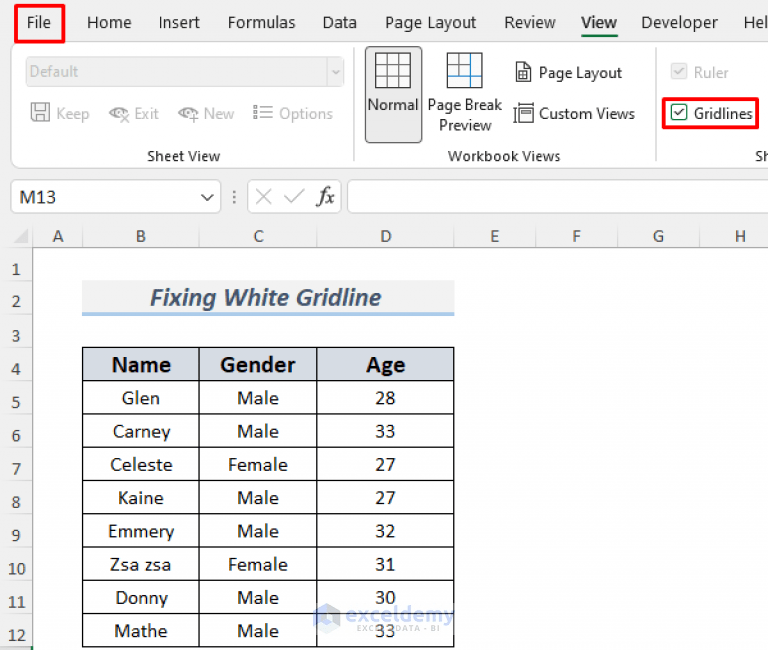The width and height of the screenshot is (768, 650).
Task: Open Insert Function fx
Action: click(x=326, y=197)
